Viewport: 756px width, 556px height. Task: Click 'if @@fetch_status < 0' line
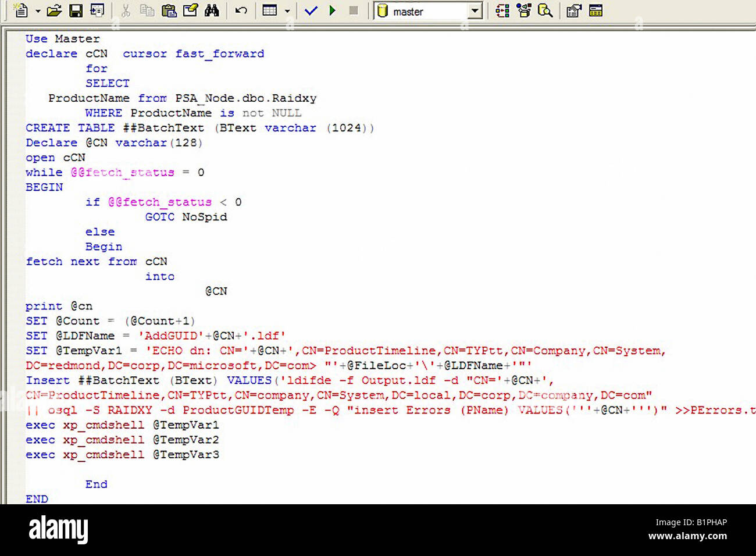point(163,202)
